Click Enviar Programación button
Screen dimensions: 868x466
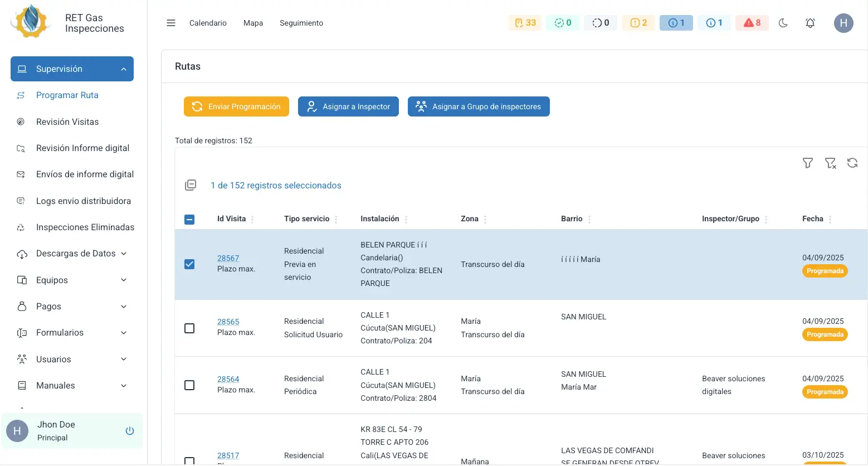coord(236,106)
